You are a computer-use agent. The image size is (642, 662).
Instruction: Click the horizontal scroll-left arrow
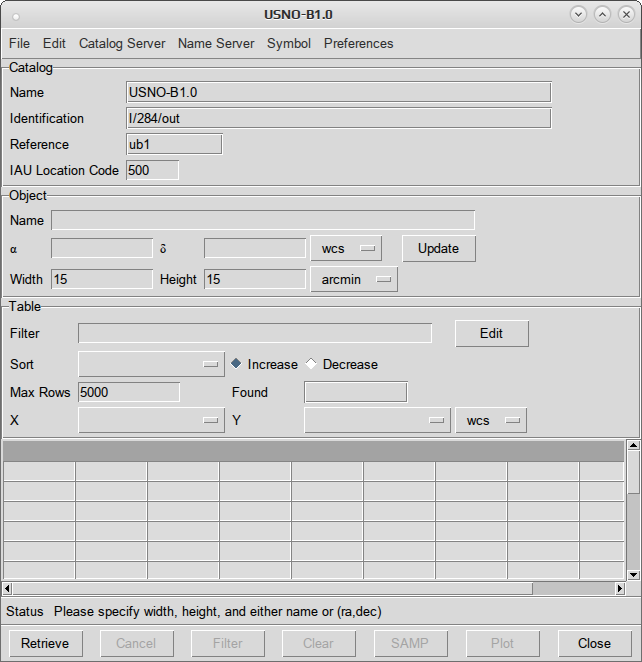point(7,589)
